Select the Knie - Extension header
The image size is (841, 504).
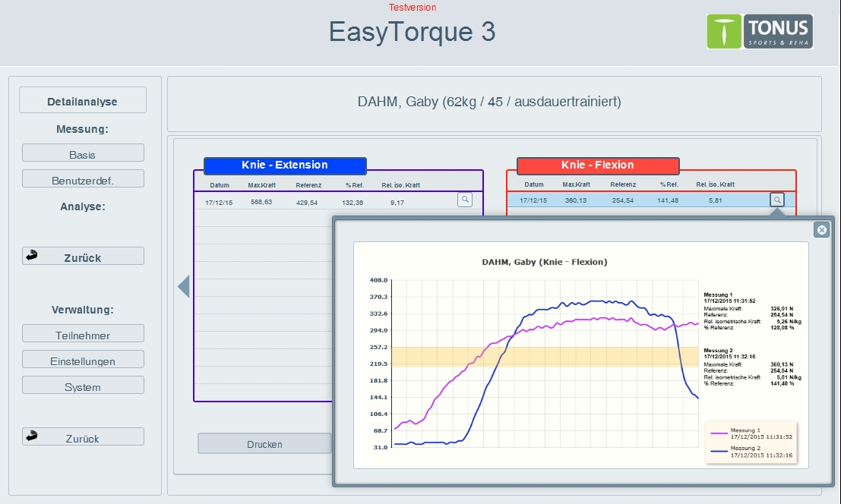(x=285, y=165)
